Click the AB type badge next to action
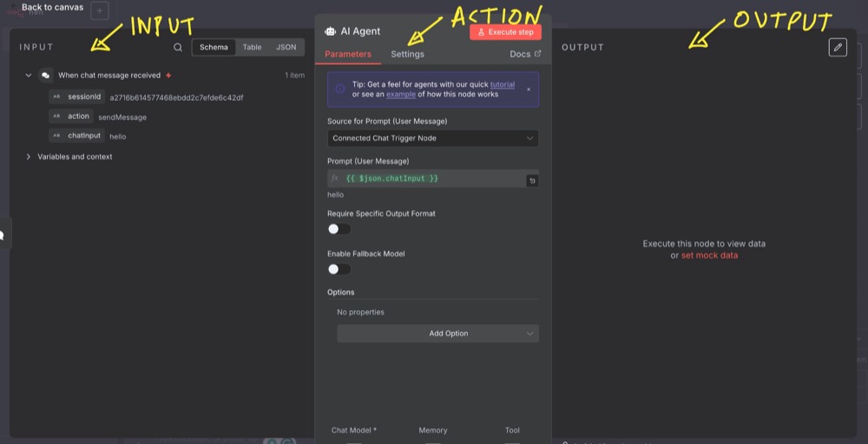This screenshot has height=444, width=868. (56, 116)
